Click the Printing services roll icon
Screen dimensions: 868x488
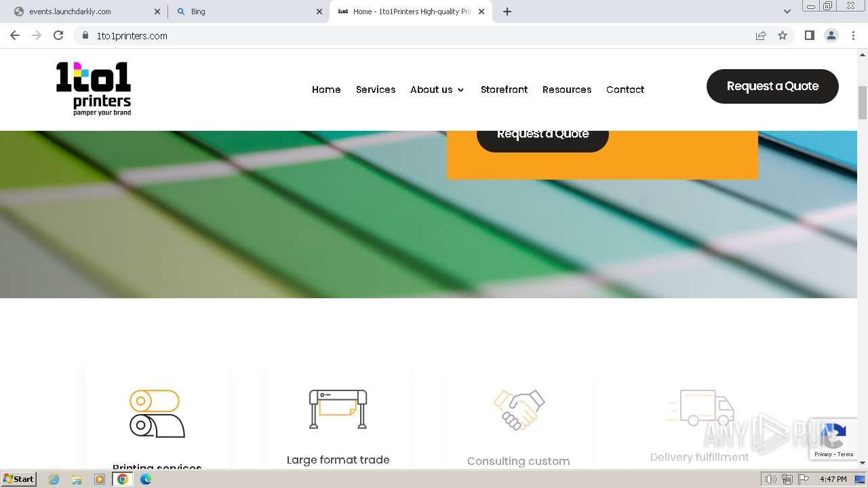[x=157, y=413]
